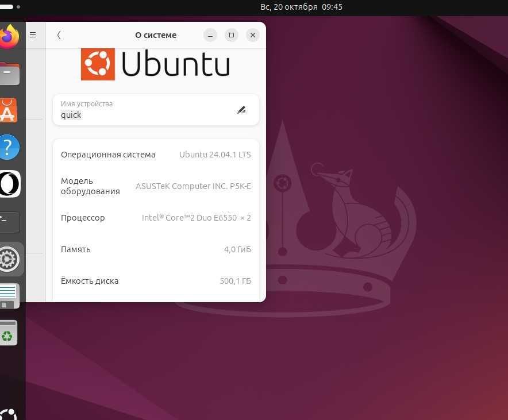Open the Trash dock icon

[9, 333]
